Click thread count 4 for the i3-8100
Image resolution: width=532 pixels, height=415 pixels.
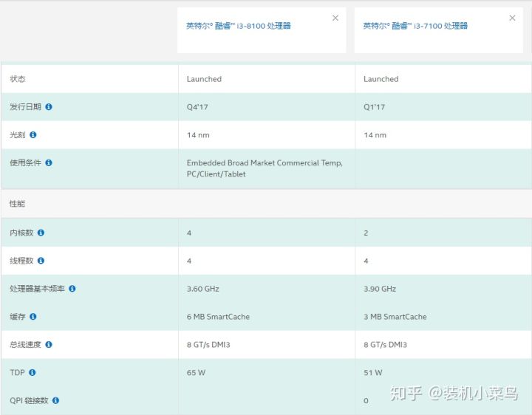[x=189, y=261]
